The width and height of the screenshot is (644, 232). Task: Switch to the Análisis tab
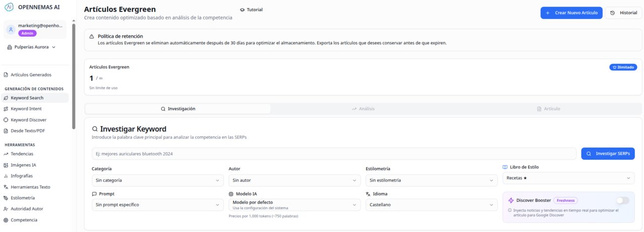click(363, 109)
